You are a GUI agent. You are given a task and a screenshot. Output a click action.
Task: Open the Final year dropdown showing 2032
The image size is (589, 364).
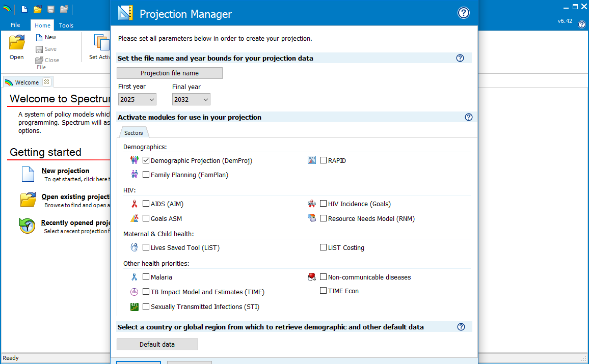(191, 99)
